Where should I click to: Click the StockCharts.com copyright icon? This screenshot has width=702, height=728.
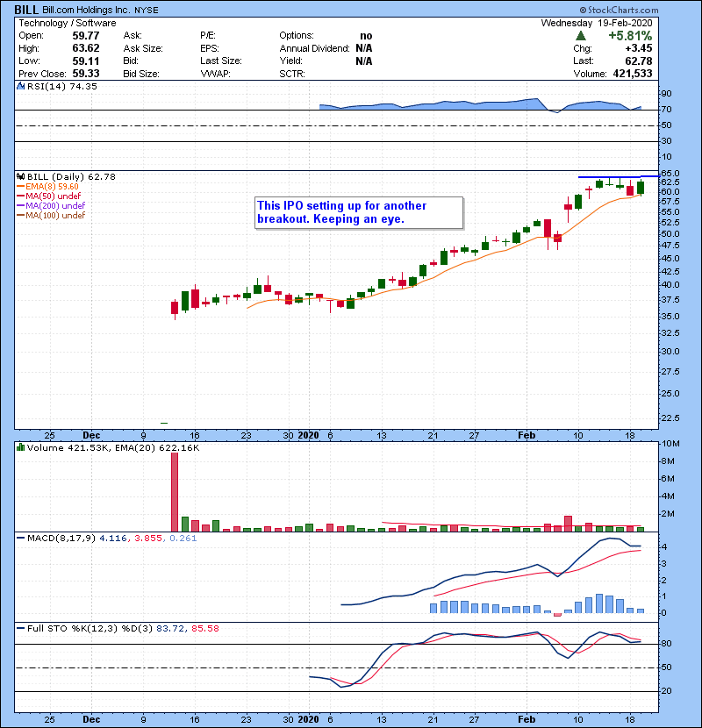click(583, 10)
